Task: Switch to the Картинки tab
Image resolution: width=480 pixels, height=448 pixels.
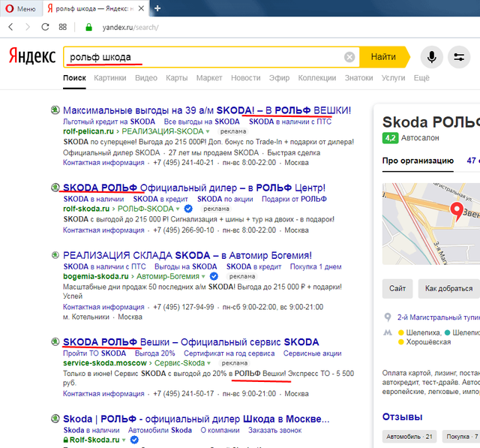Action: pyautogui.click(x=110, y=78)
